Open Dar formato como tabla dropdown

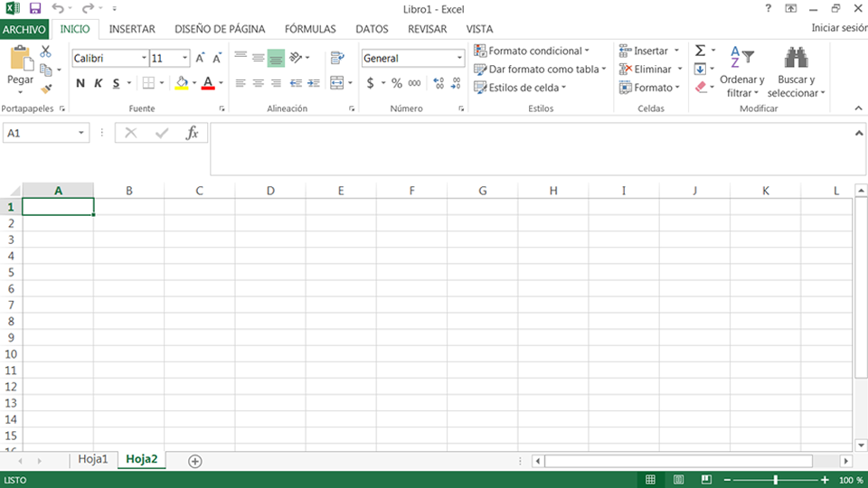point(540,70)
